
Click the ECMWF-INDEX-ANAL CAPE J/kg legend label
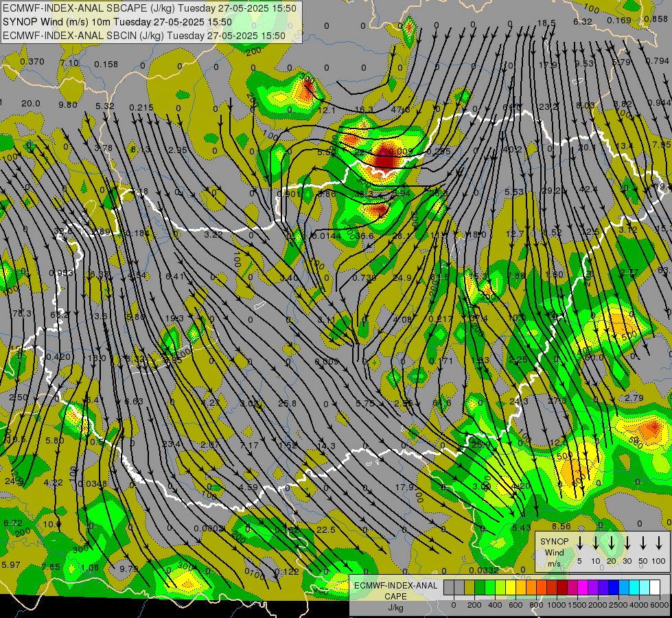coord(395,596)
